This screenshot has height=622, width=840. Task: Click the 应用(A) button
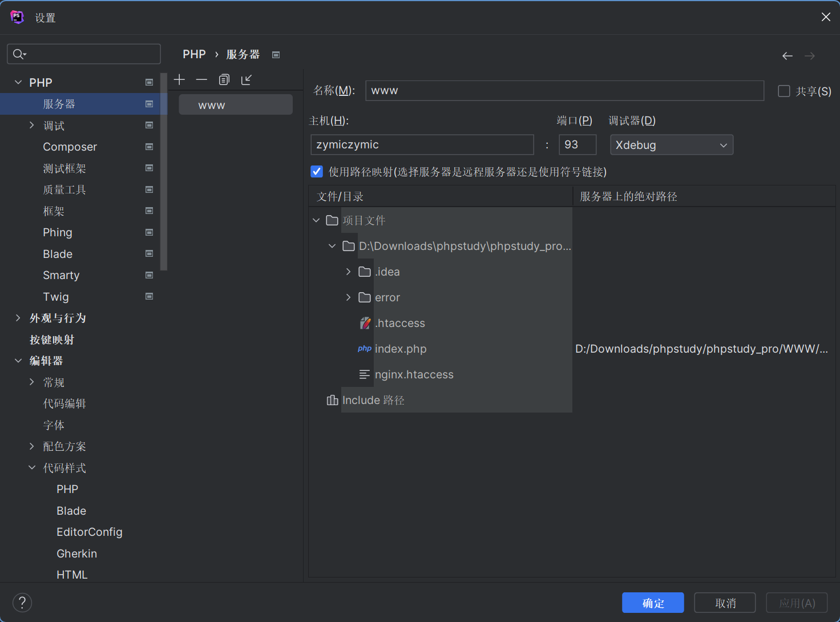(x=797, y=603)
